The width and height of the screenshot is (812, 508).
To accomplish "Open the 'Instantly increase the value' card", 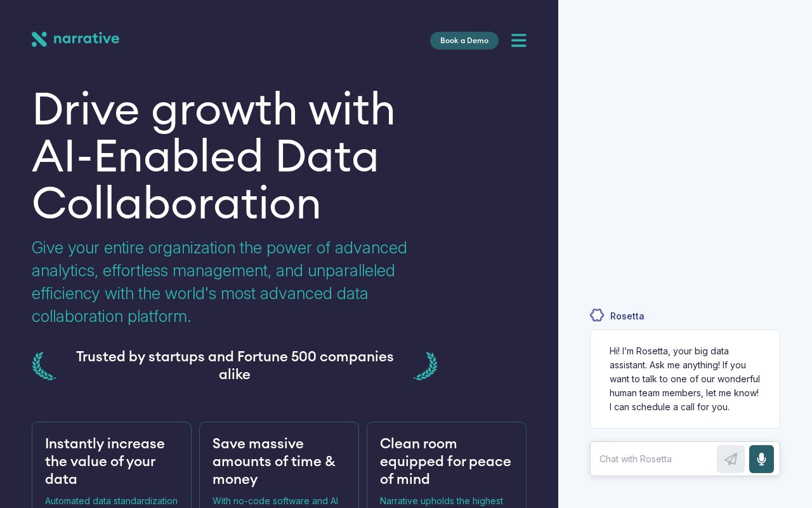I will pos(112,465).
